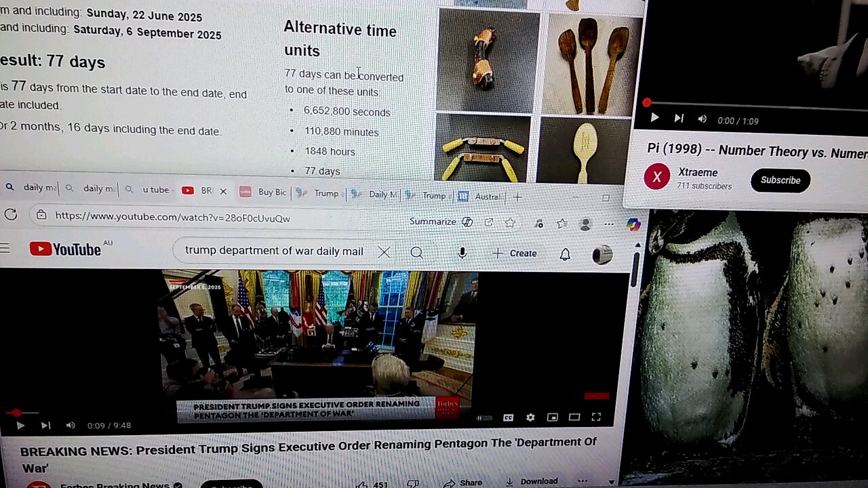Click '1848 hours' list entry
The image size is (868, 488).
click(x=330, y=151)
